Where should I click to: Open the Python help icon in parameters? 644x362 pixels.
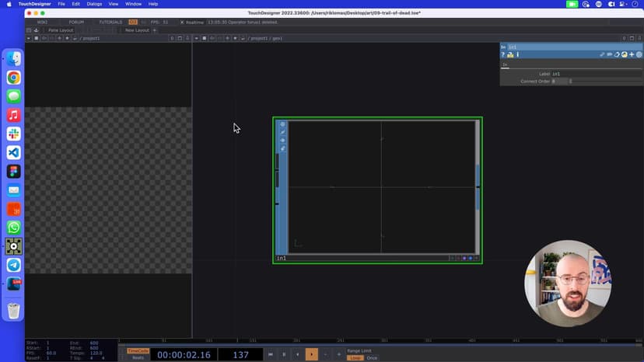(510, 54)
